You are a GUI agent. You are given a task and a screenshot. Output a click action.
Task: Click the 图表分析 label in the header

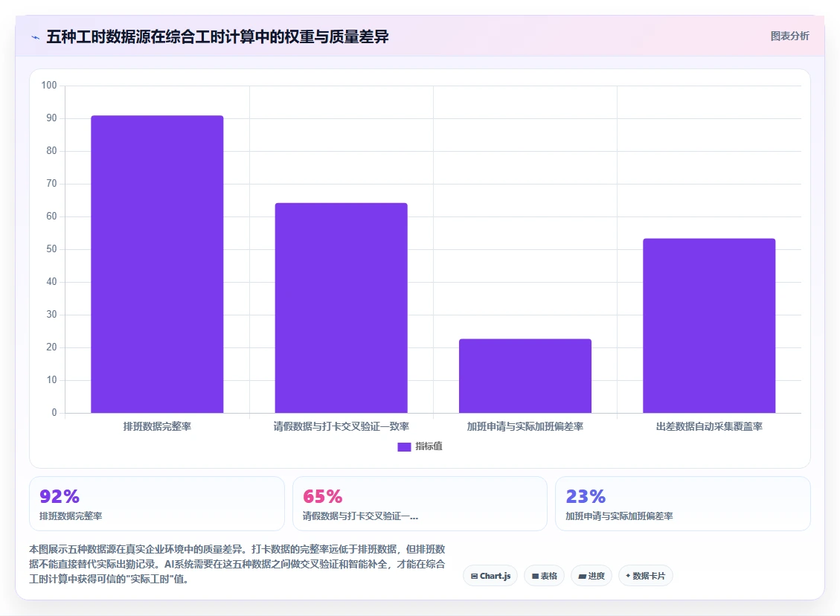click(x=789, y=36)
